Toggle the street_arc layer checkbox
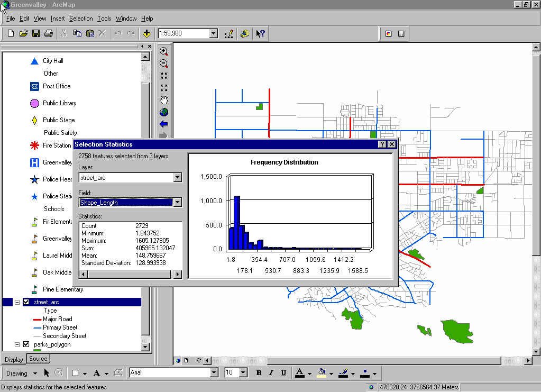The width and height of the screenshot is (541, 392). (x=26, y=302)
